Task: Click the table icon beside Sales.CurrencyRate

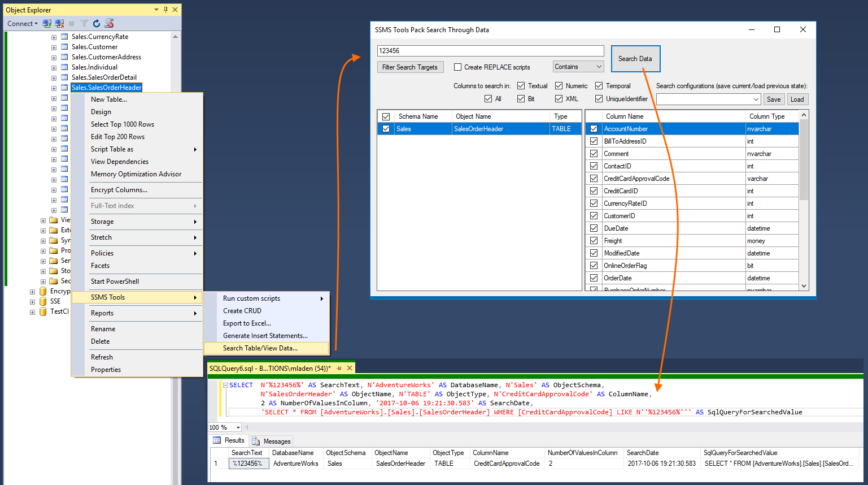Action: click(x=64, y=37)
